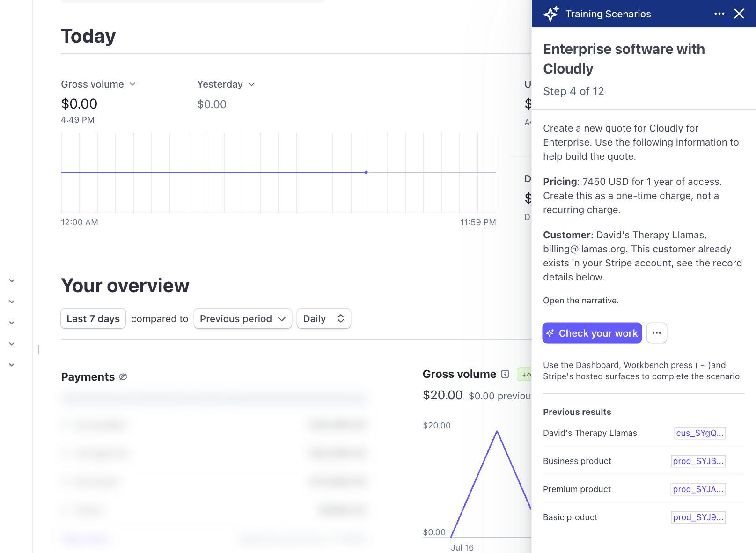Viewport: 756px width, 553px height.
Task: Expand the third sidebar chevron
Action: [12, 323]
